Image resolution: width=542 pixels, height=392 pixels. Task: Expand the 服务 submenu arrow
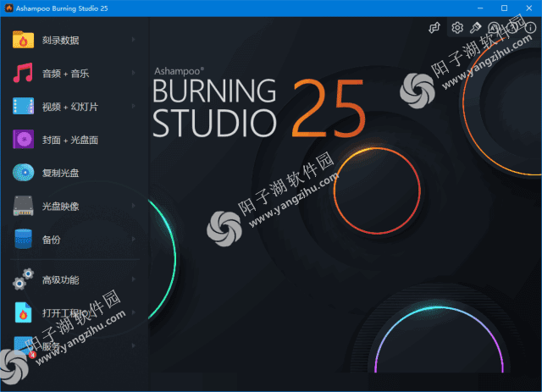click(134, 345)
